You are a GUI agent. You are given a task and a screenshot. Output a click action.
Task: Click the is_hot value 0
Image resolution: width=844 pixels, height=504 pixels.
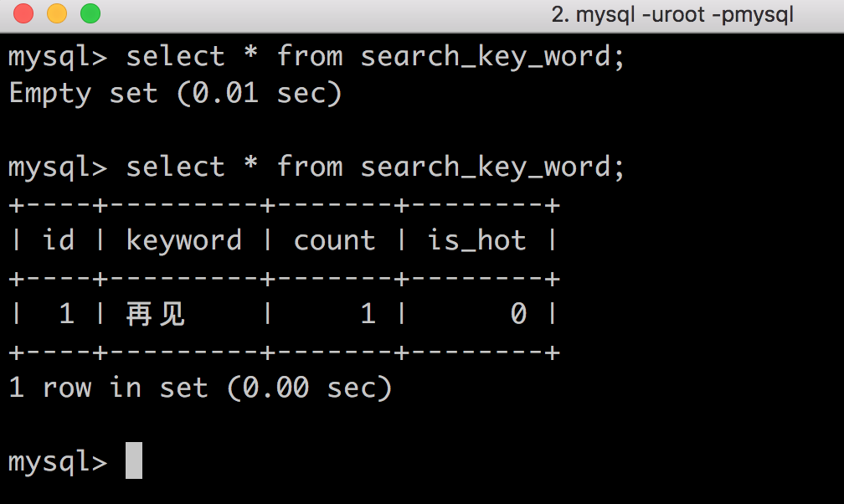coord(518,315)
